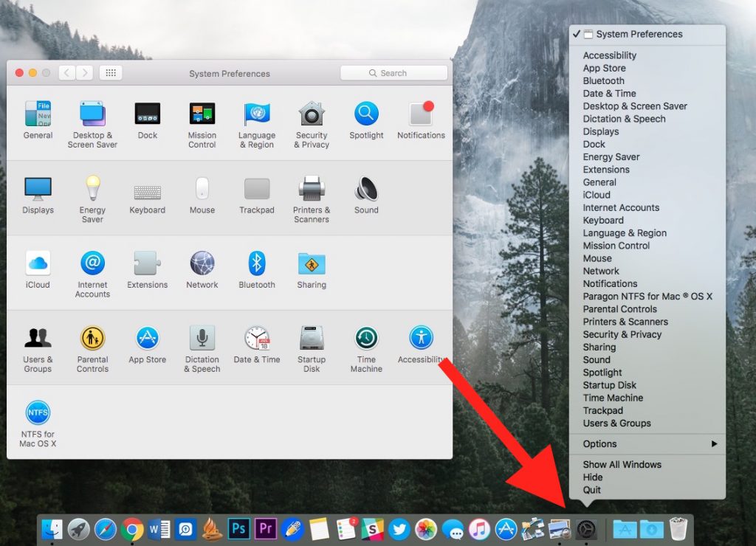The image size is (756, 546).
Task: Launch Google Chrome from the Dock
Action: 132,530
